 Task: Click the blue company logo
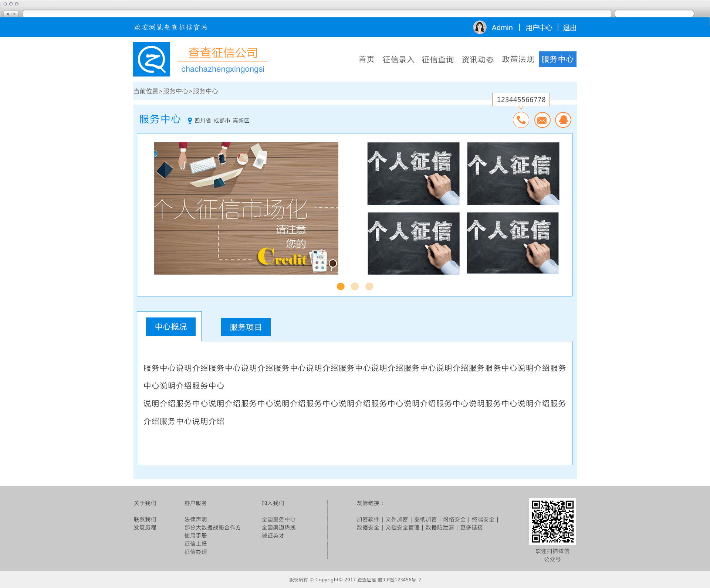(152, 59)
